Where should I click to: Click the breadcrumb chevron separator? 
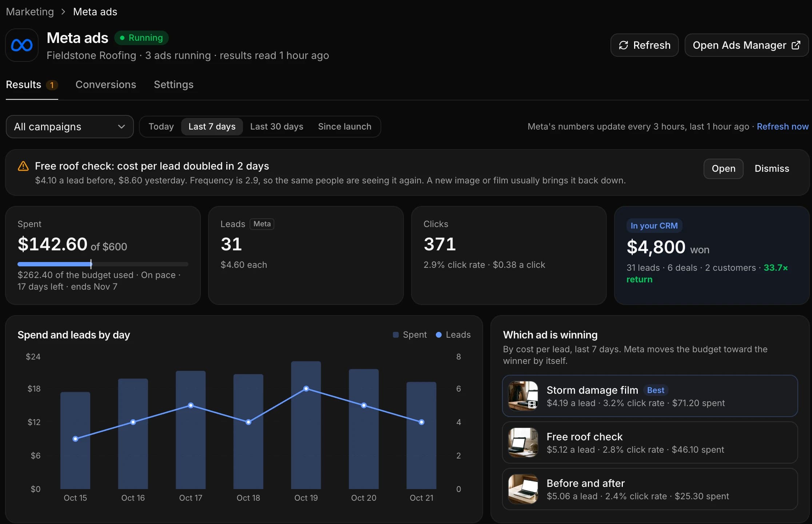pyautogui.click(x=63, y=12)
